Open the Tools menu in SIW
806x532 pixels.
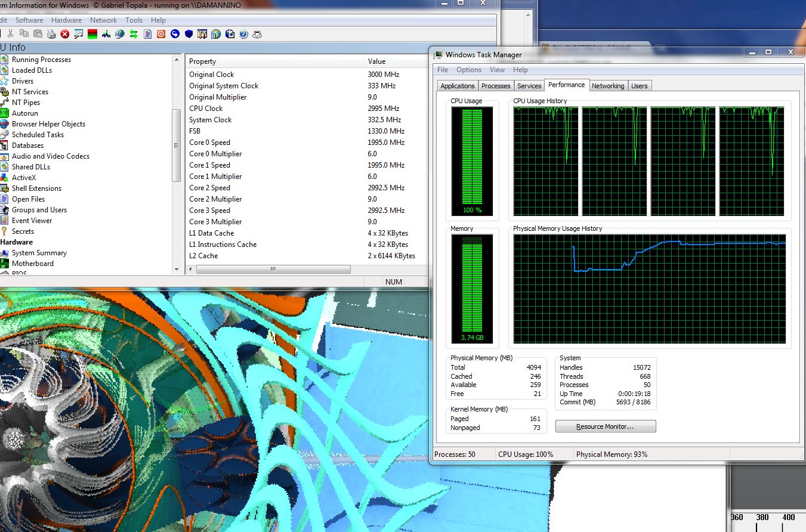134,20
